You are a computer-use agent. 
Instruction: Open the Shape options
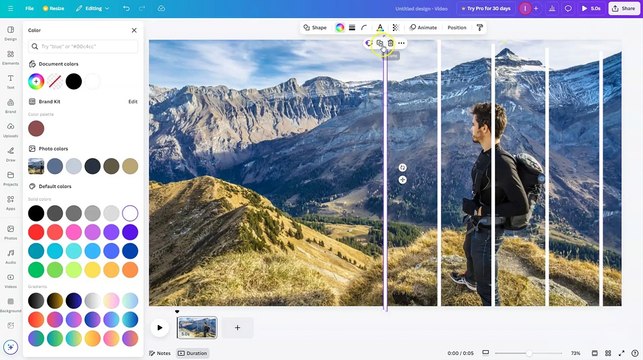[315, 27]
